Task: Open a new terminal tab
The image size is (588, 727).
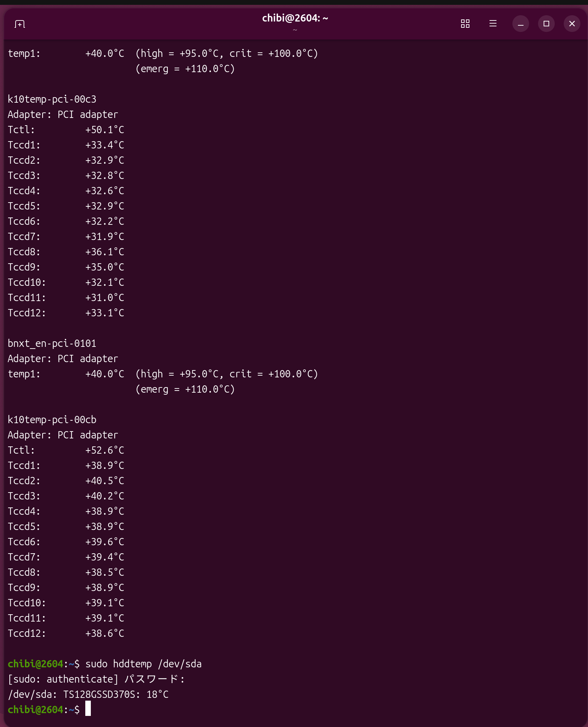Action: point(20,24)
